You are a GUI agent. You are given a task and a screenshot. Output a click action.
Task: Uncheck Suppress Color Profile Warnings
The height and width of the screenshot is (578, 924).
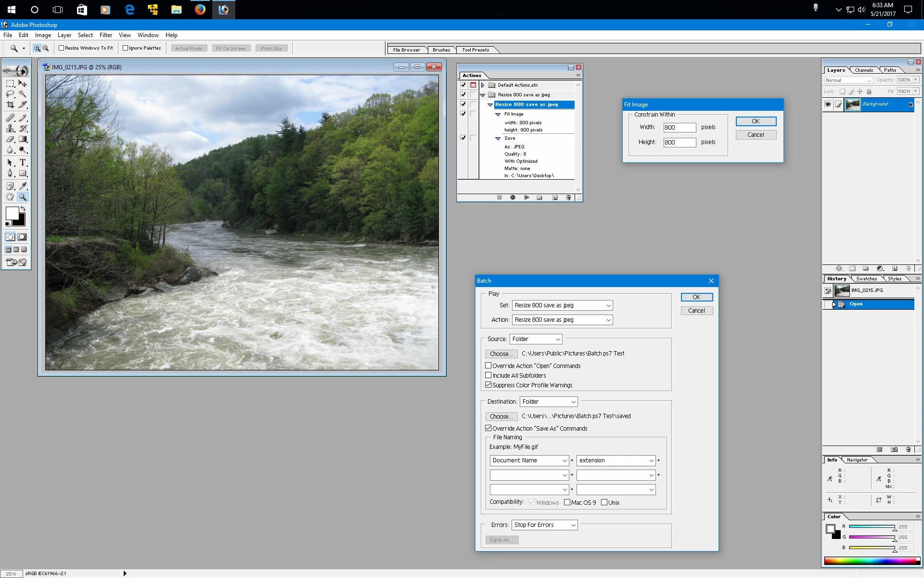(x=488, y=385)
